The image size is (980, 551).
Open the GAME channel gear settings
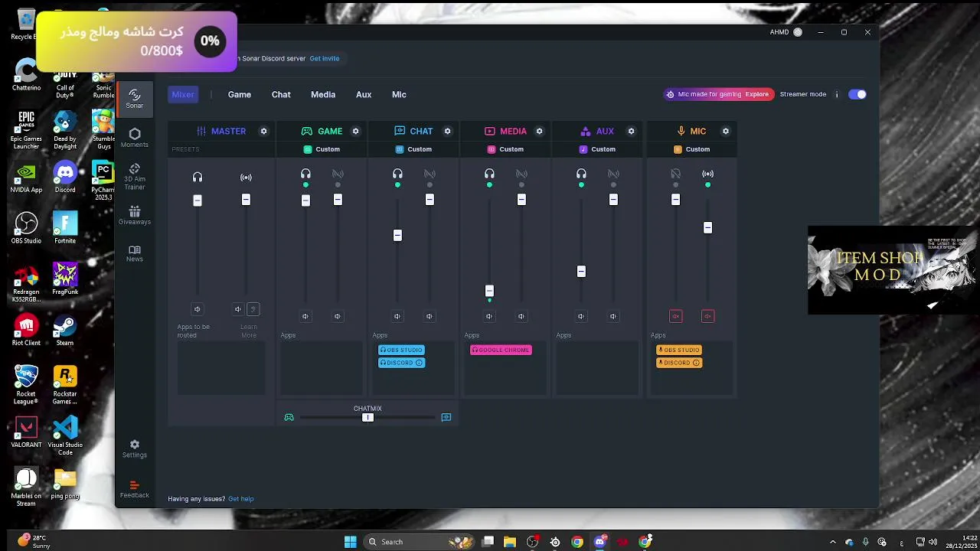coord(355,131)
